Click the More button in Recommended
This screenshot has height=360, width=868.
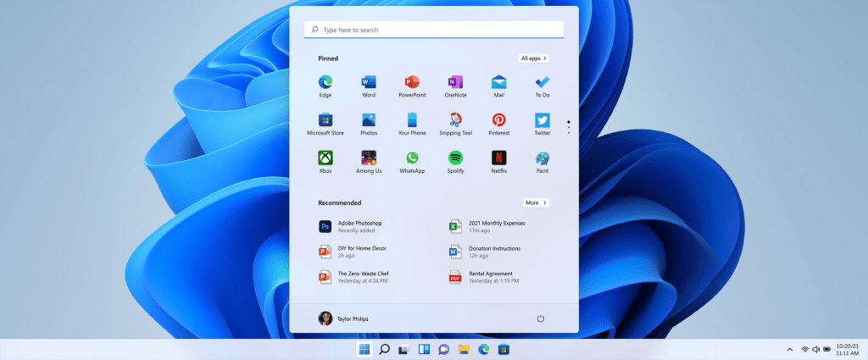pyautogui.click(x=536, y=203)
